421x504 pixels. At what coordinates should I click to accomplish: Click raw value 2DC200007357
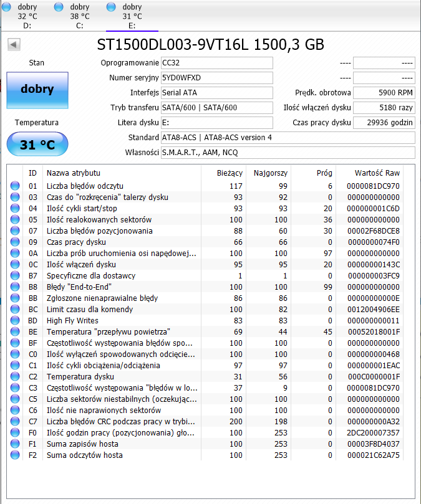pos(373,433)
